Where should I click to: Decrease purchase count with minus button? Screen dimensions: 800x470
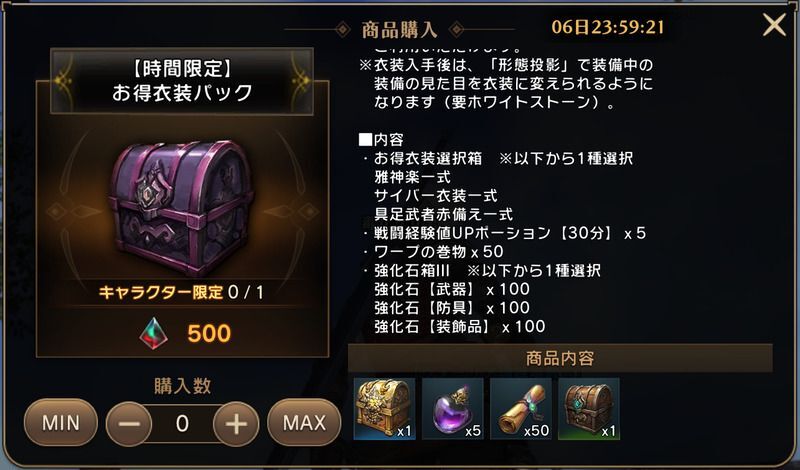coord(129,424)
